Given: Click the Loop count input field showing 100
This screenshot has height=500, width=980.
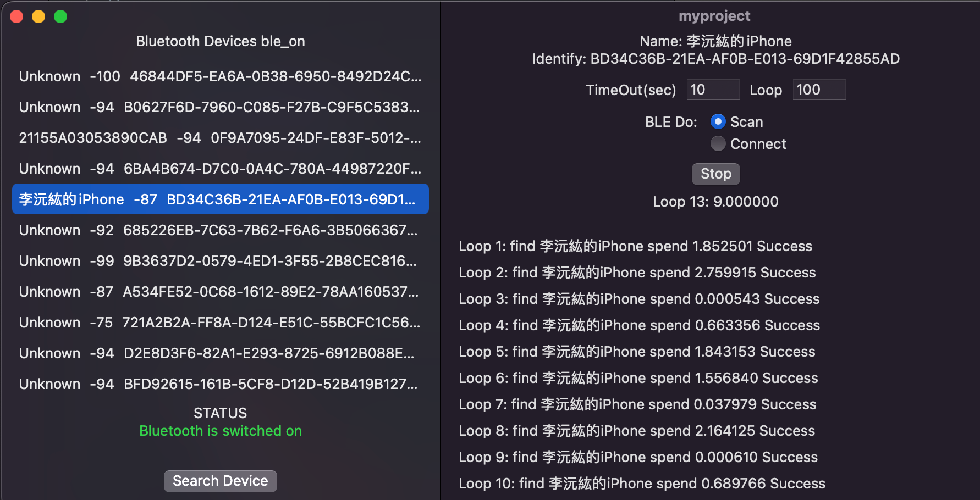Looking at the screenshot, I should [x=819, y=90].
